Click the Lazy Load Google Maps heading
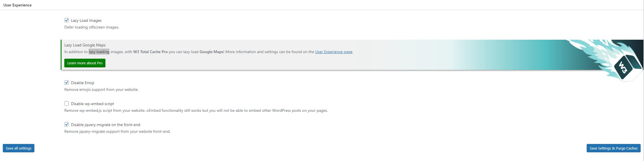The image size is (644, 161). [85, 45]
